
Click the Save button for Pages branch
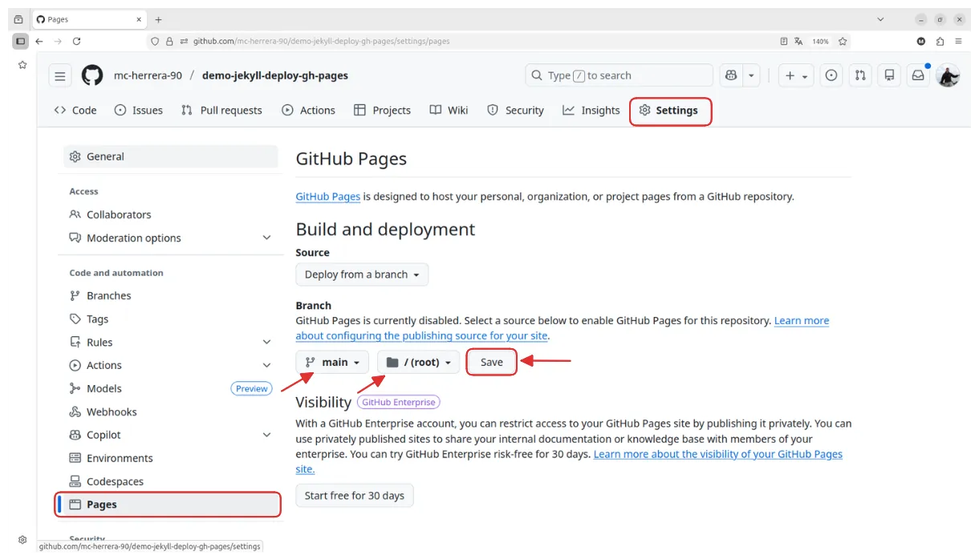click(491, 361)
